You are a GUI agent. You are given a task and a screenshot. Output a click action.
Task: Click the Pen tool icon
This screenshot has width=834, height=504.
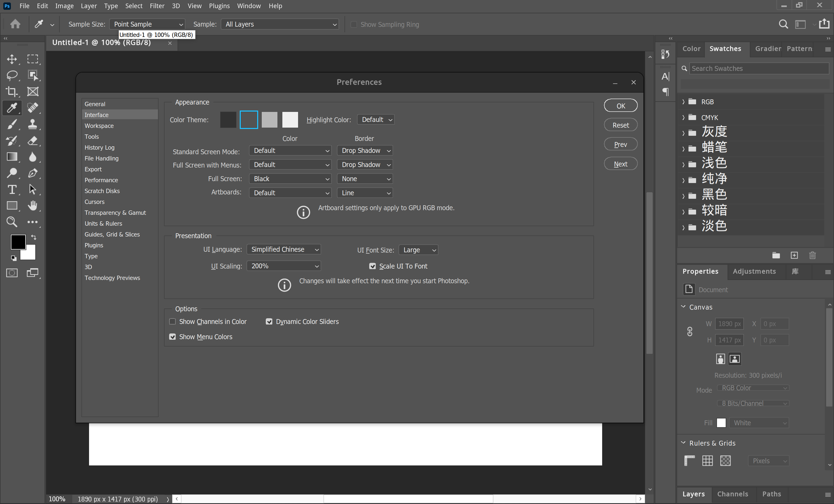point(33,173)
